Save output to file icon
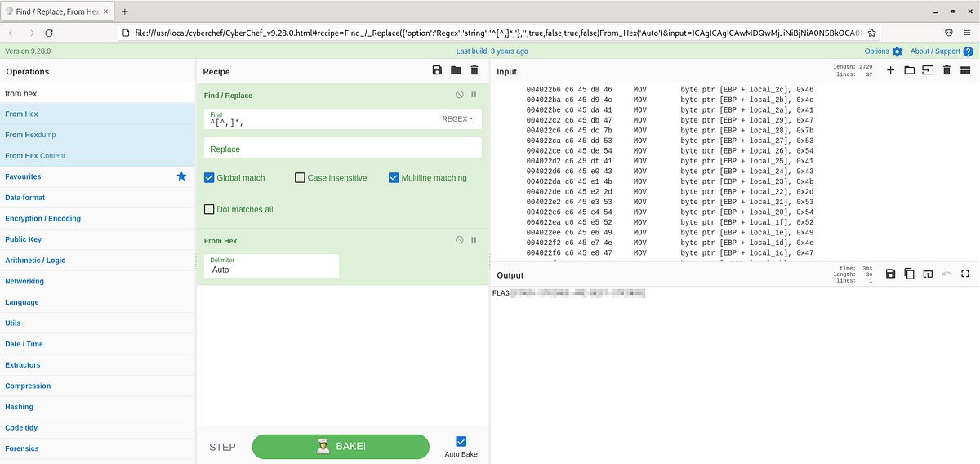The width and height of the screenshot is (980, 464). pyautogui.click(x=890, y=274)
